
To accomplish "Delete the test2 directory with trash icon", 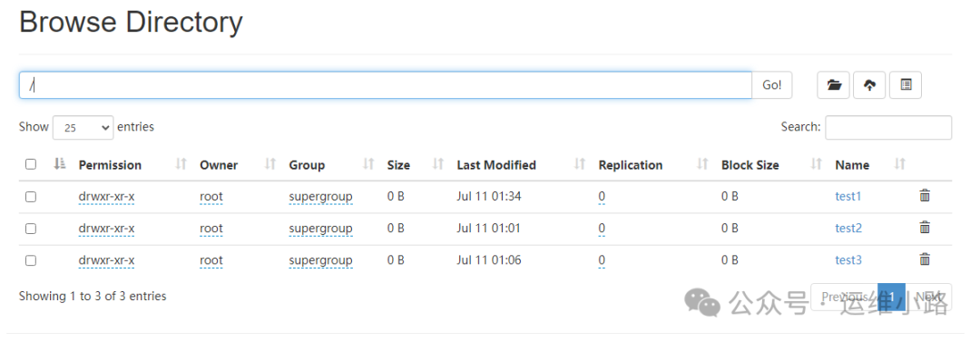I will [925, 228].
